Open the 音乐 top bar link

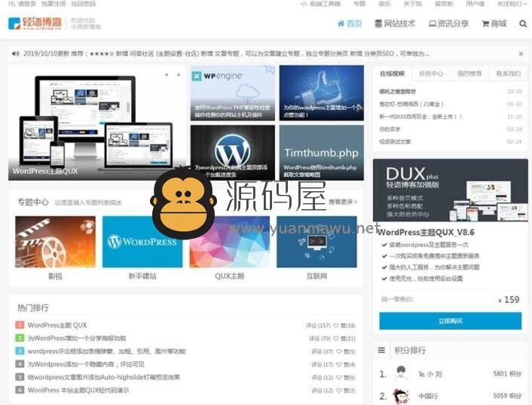(385, 4)
